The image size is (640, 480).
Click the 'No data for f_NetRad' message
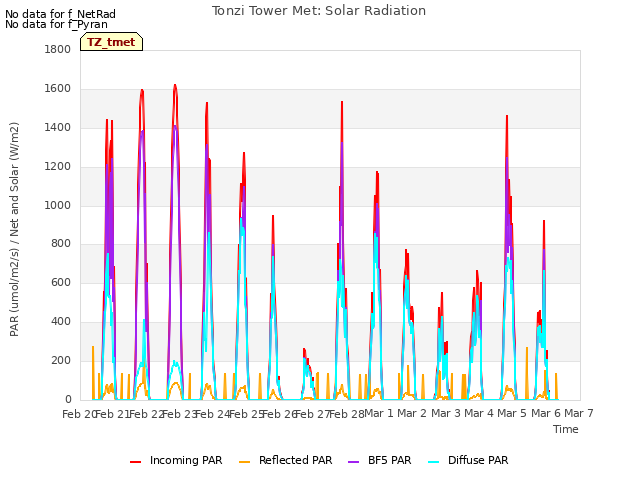click(60, 14)
